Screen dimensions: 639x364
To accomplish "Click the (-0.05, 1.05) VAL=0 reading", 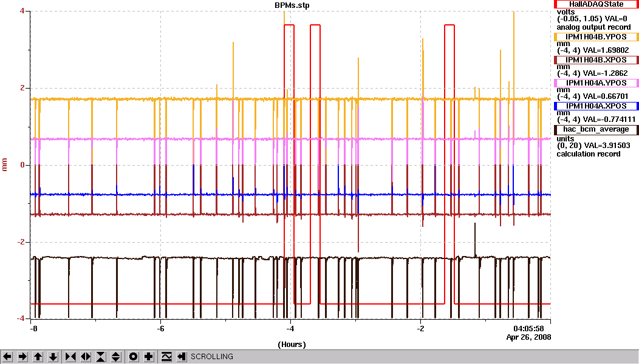I will click(592, 19).
